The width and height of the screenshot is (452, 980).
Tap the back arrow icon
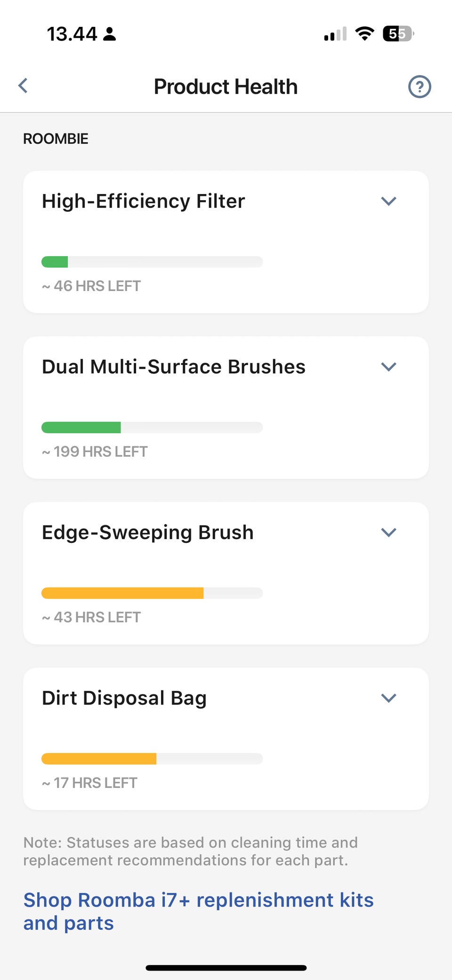(23, 86)
